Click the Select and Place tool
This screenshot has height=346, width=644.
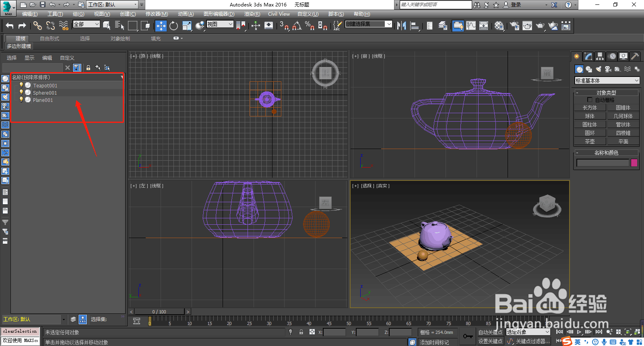coord(200,26)
